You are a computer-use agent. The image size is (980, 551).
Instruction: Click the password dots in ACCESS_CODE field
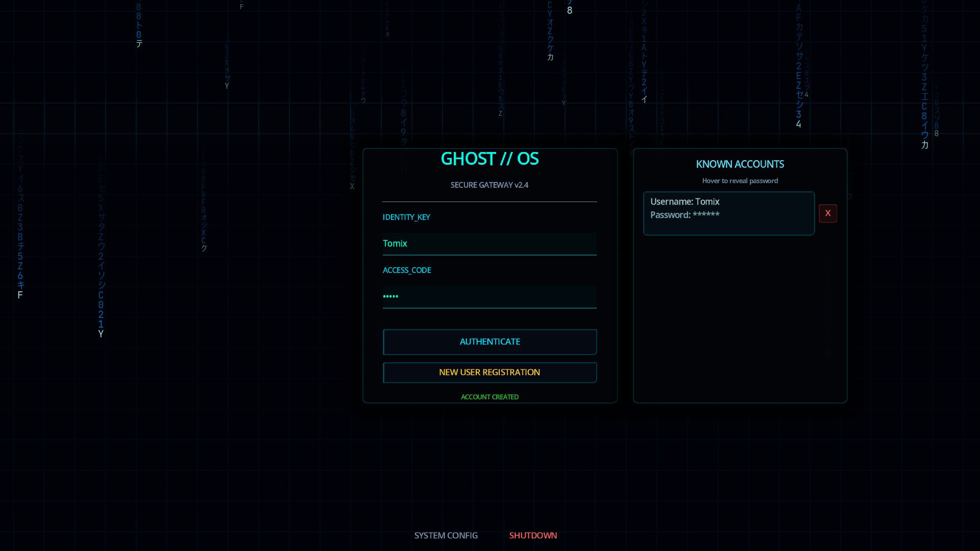click(390, 296)
